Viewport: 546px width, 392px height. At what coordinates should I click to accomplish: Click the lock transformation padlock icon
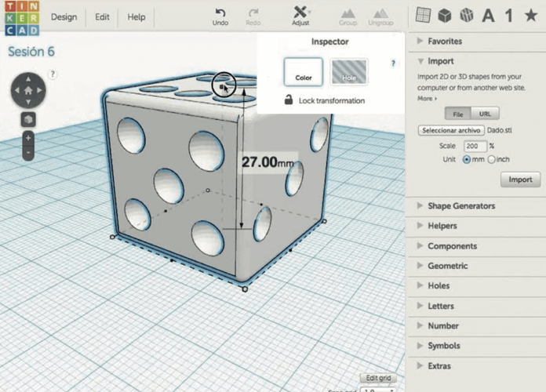click(x=289, y=100)
